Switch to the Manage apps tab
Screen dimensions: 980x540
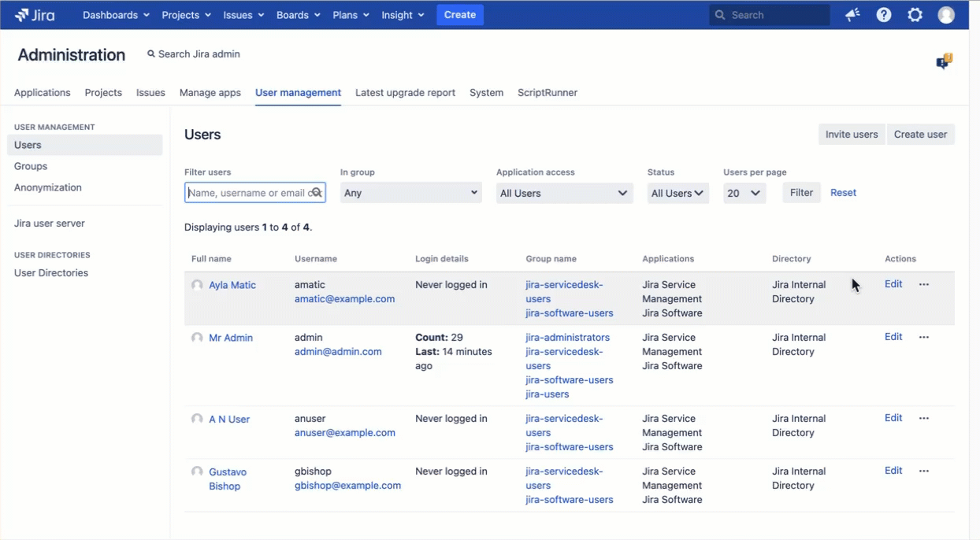point(210,93)
